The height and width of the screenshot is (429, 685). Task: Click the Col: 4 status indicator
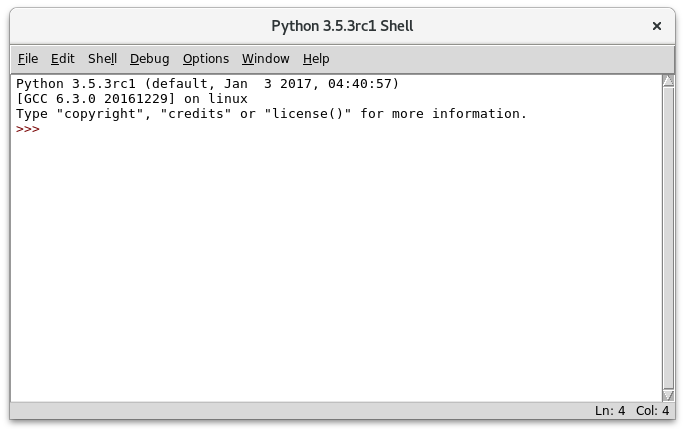[652, 411]
